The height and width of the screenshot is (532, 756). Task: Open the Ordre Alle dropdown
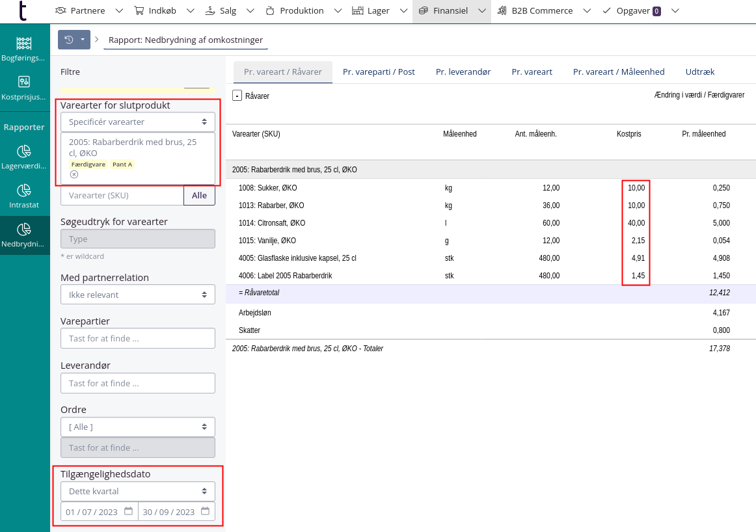(137, 427)
